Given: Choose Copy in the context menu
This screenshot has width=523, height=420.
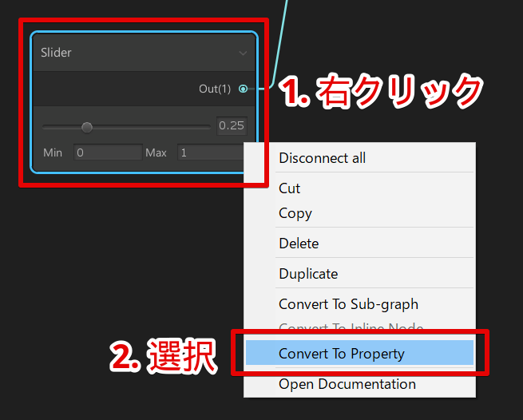Looking at the screenshot, I should (359, 213).
